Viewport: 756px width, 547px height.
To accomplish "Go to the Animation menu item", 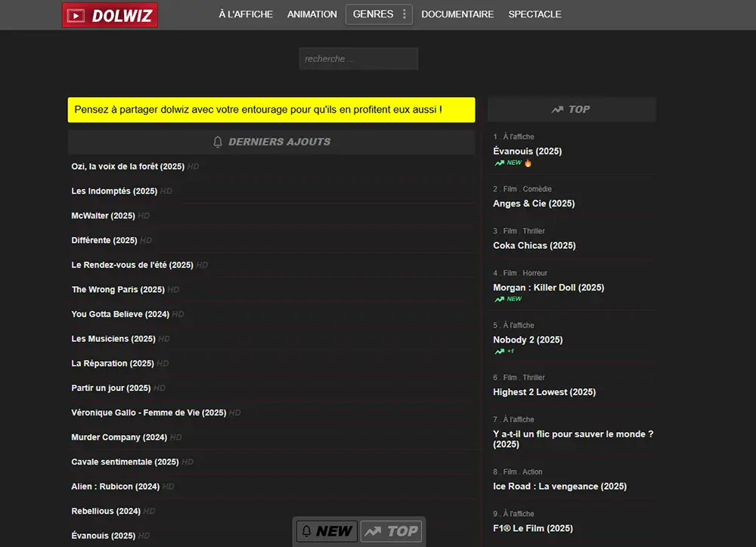I will click(x=312, y=14).
